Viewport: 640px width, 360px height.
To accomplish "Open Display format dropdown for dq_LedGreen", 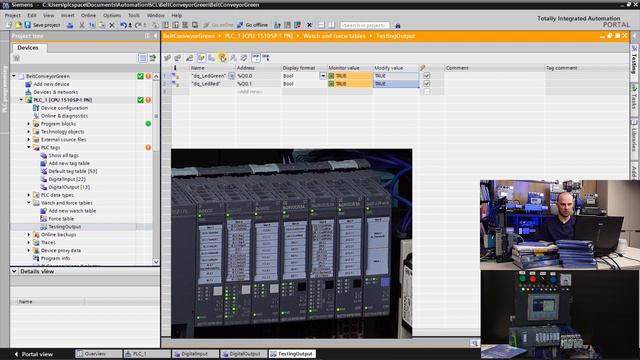I will pos(323,76).
